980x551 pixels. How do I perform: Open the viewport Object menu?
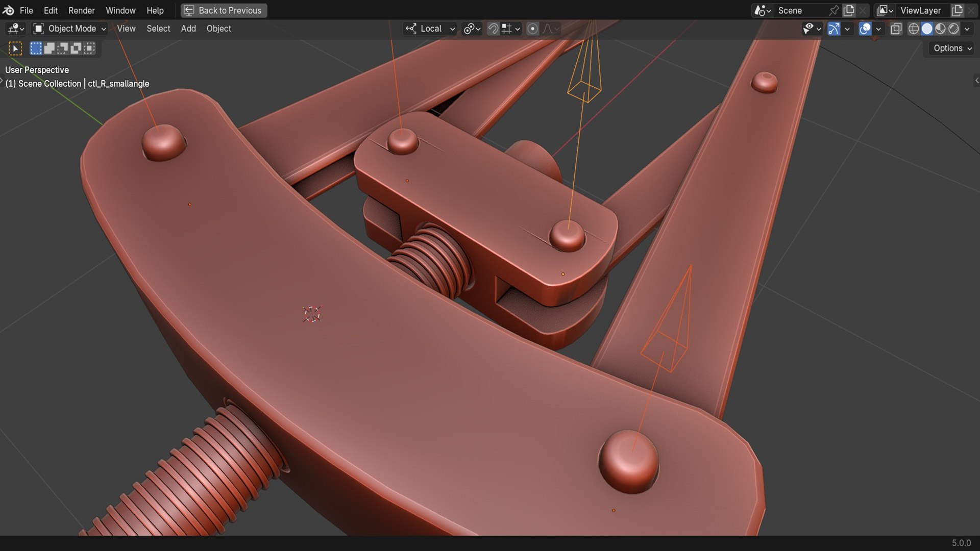pyautogui.click(x=218, y=29)
